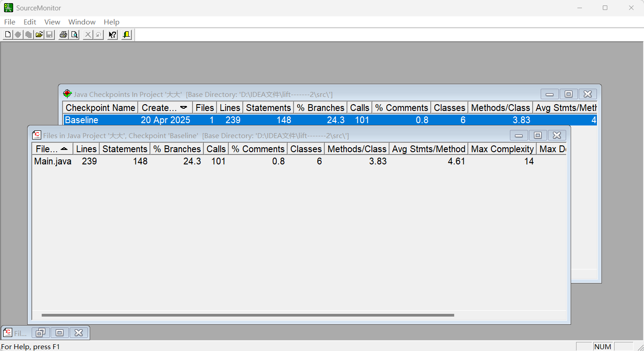Open the Window menu
644x351 pixels.
point(82,22)
